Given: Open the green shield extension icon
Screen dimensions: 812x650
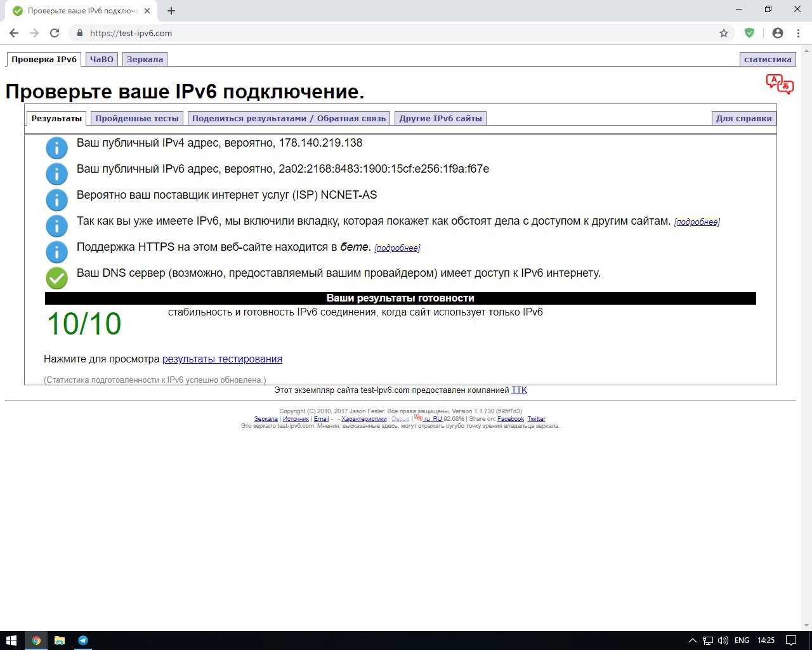Looking at the screenshot, I should (x=749, y=33).
